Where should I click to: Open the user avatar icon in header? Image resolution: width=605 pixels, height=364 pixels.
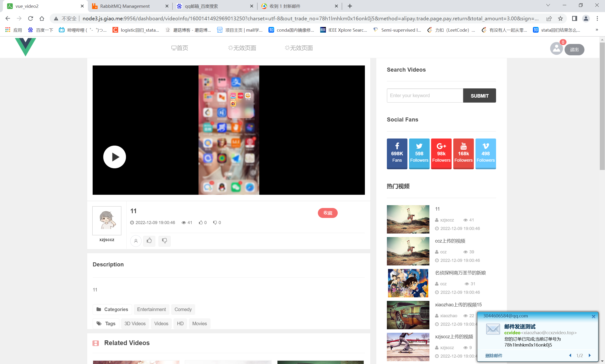tap(556, 48)
